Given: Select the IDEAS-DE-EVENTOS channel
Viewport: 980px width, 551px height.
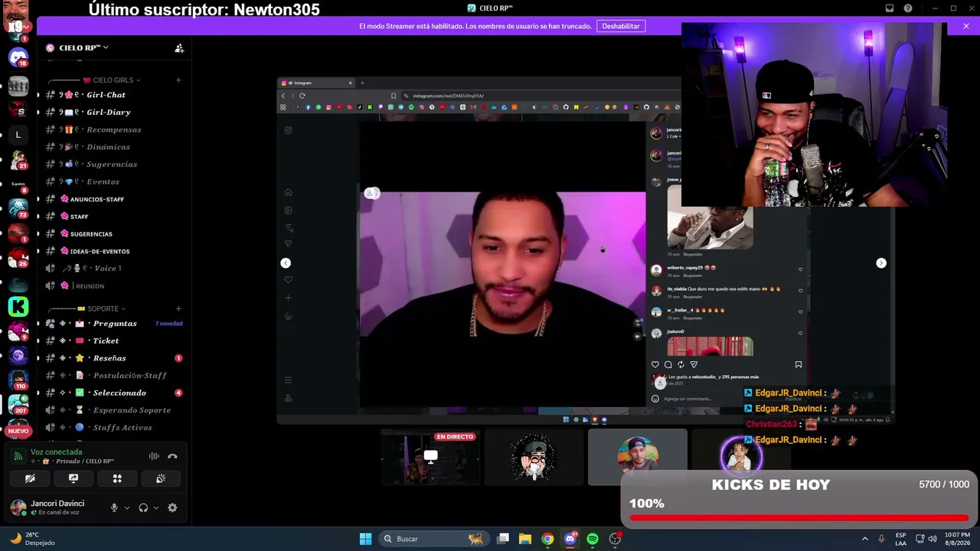Looking at the screenshot, I should (x=113, y=251).
